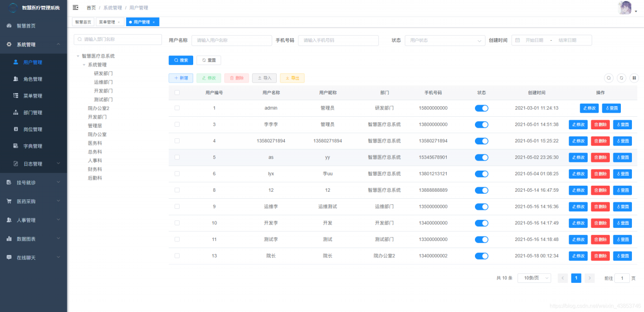
Task: Check the select-all checkbox in table header
Action: (177, 93)
